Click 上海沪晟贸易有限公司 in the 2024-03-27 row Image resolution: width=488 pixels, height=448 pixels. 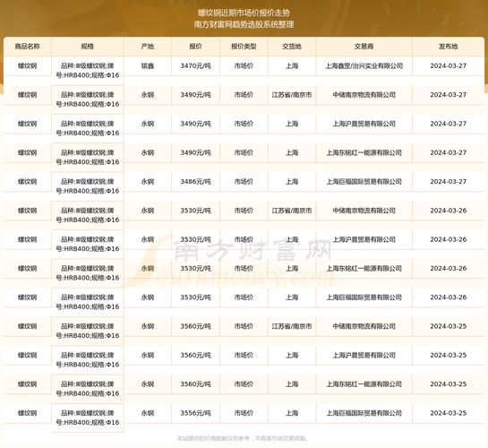(364, 124)
